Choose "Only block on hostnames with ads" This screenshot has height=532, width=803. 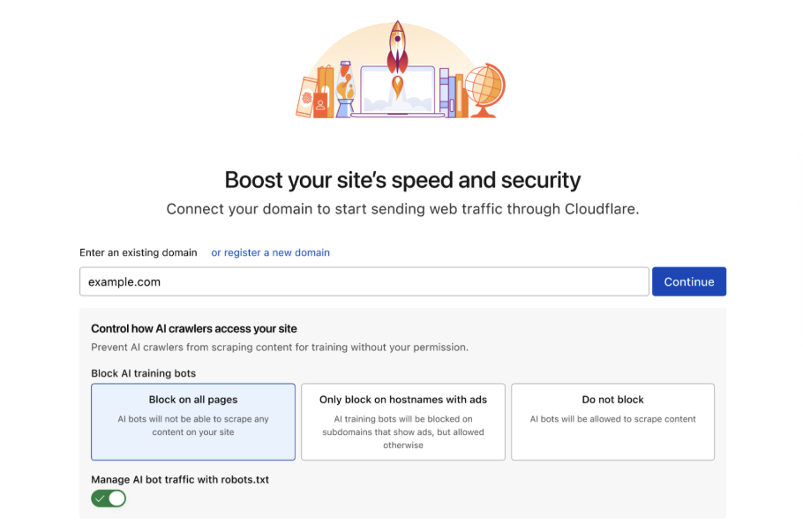tap(403, 422)
